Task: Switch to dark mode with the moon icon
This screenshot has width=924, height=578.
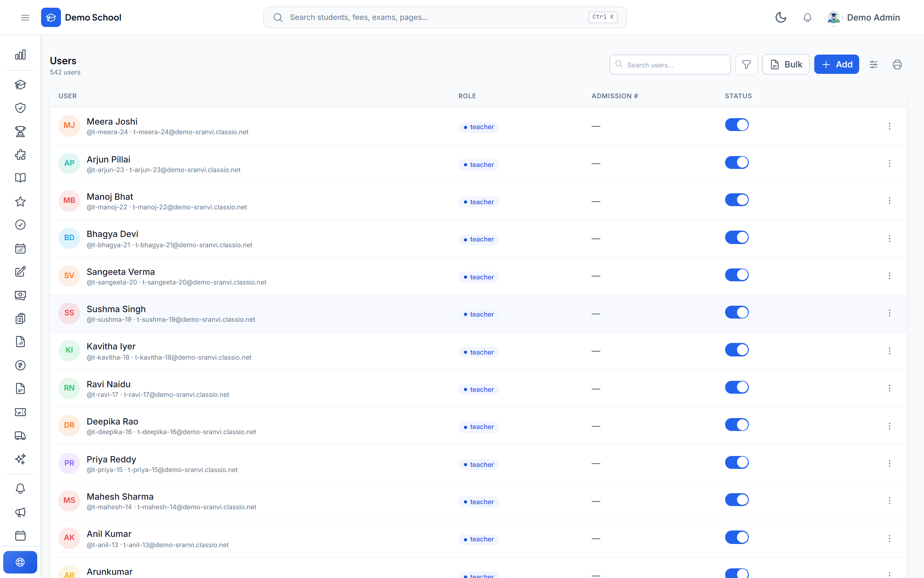Action: [x=781, y=18]
